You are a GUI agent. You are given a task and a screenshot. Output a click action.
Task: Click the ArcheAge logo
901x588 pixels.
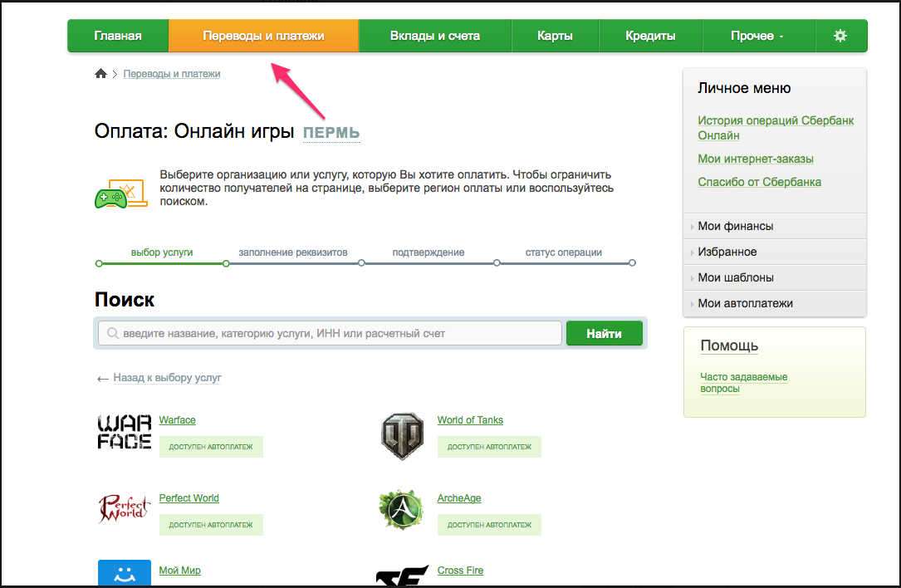point(401,509)
